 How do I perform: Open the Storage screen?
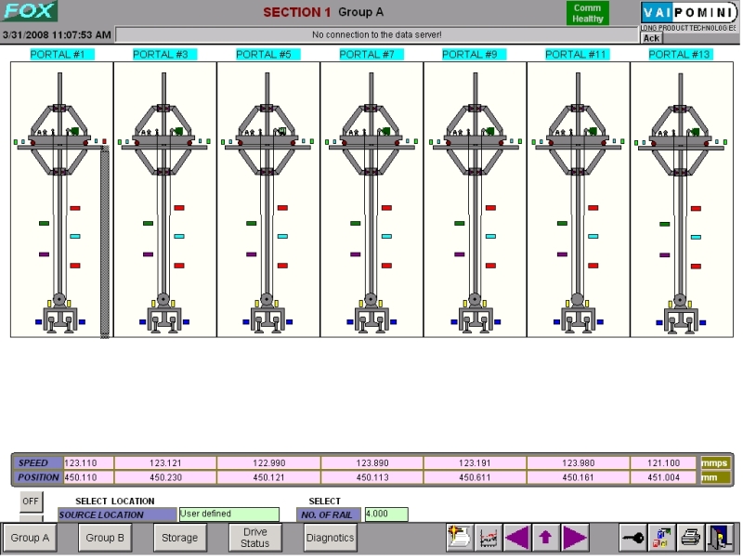[179, 538]
